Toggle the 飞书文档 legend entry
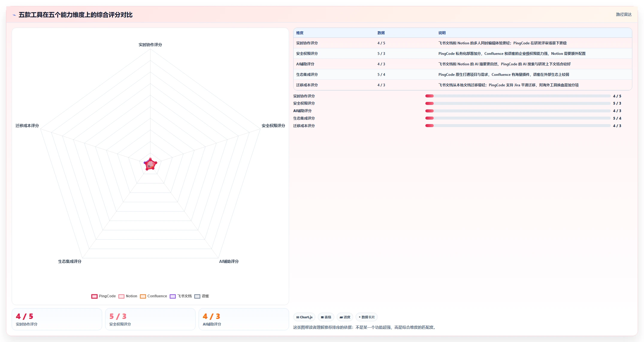644x342 pixels. pos(181,296)
